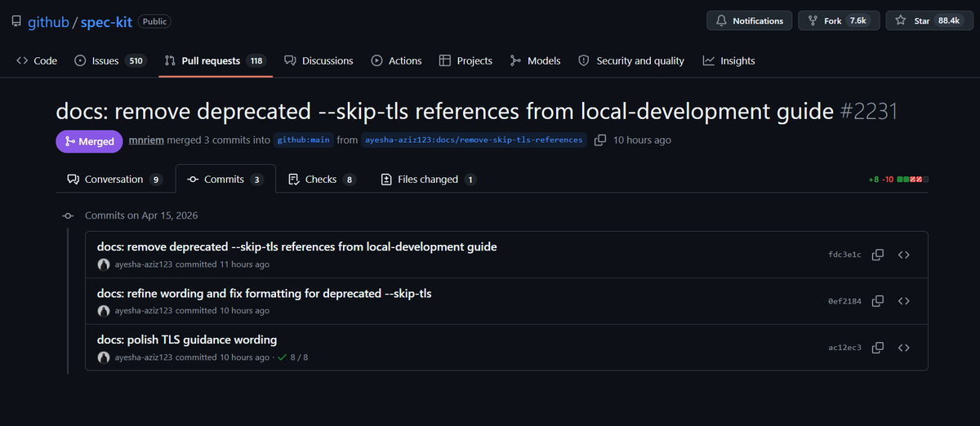Open the ayesha-aziz123:docs/remove-skip-tls-references branch link
The height and width of the screenshot is (426, 980).
[474, 140]
